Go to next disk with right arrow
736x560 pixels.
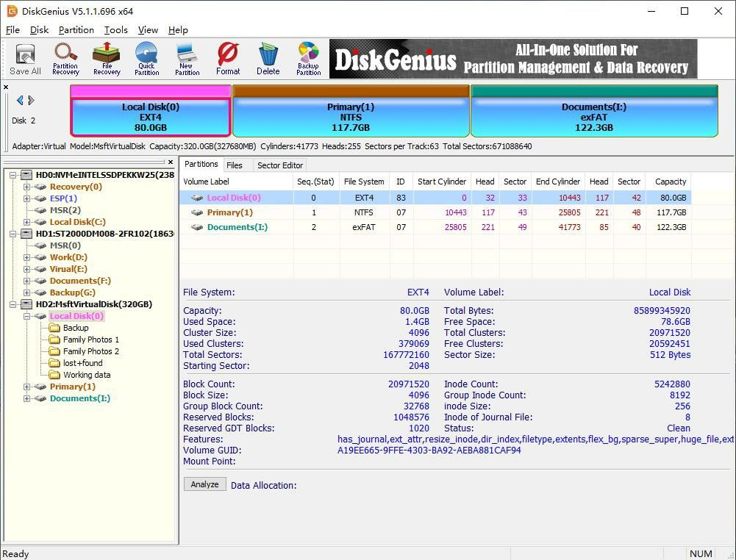coord(31,100)
